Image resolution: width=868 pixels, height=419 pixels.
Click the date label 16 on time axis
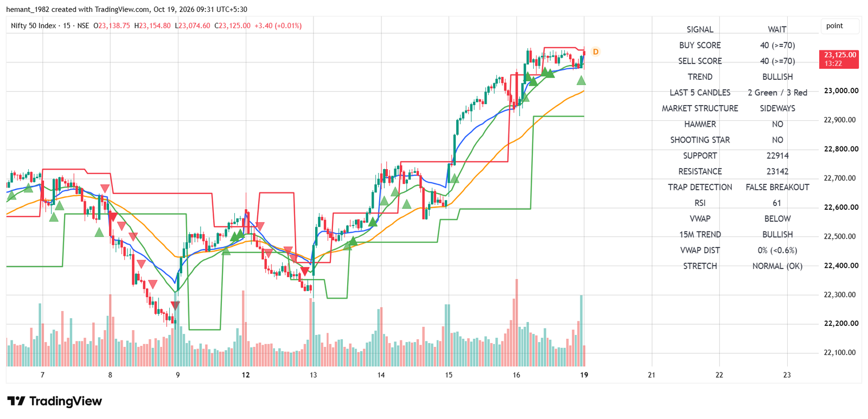click(516, 375)
